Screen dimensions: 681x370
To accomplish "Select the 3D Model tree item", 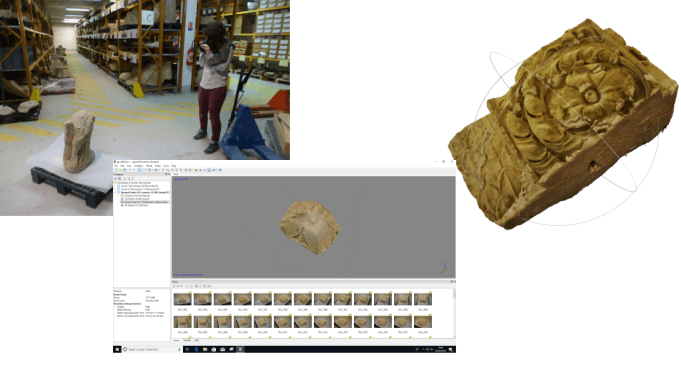I will 135,205.
